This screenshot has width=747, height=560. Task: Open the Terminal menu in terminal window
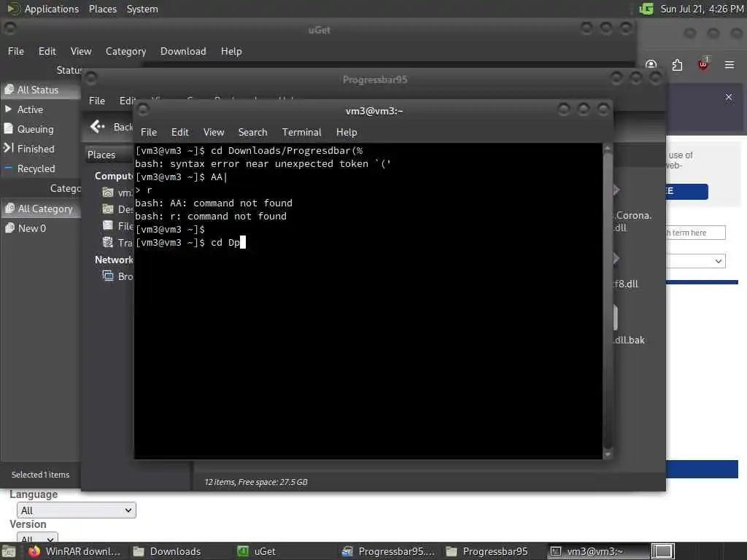301,133
